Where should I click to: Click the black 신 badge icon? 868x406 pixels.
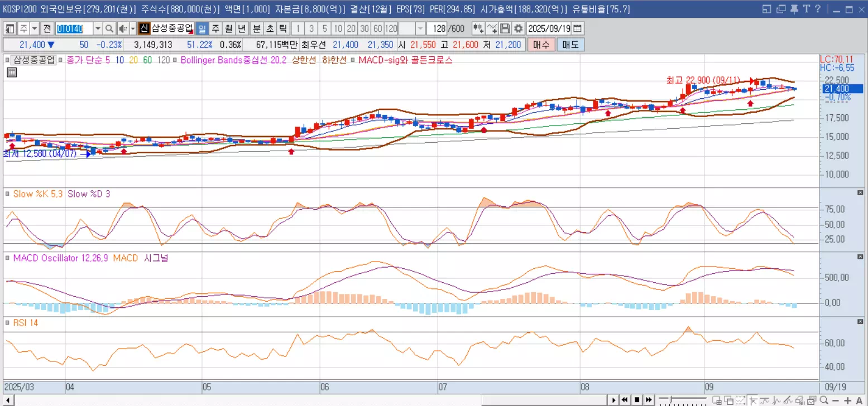click(x=144, y=28)
